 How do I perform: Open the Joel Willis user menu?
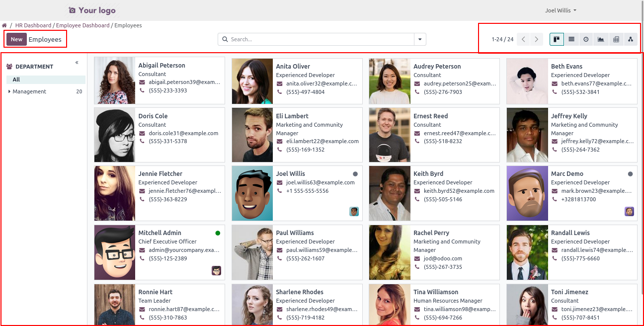click(561, 10)
